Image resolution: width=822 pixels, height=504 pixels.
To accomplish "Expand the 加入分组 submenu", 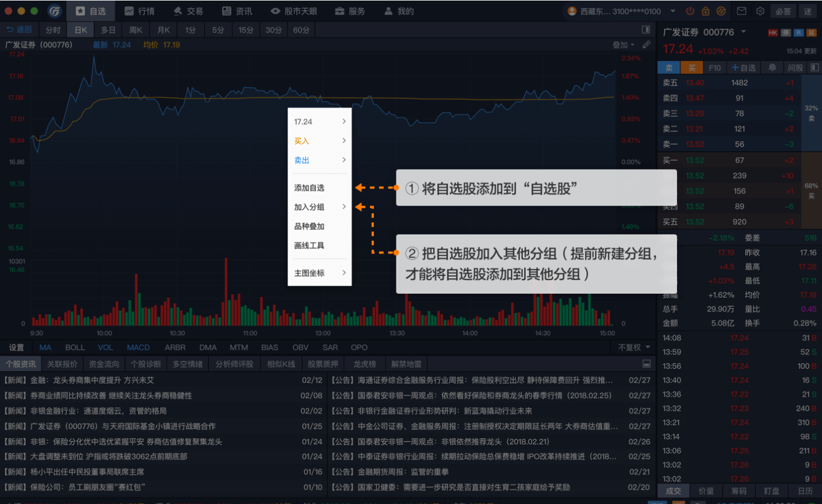I will click(344, 207).
